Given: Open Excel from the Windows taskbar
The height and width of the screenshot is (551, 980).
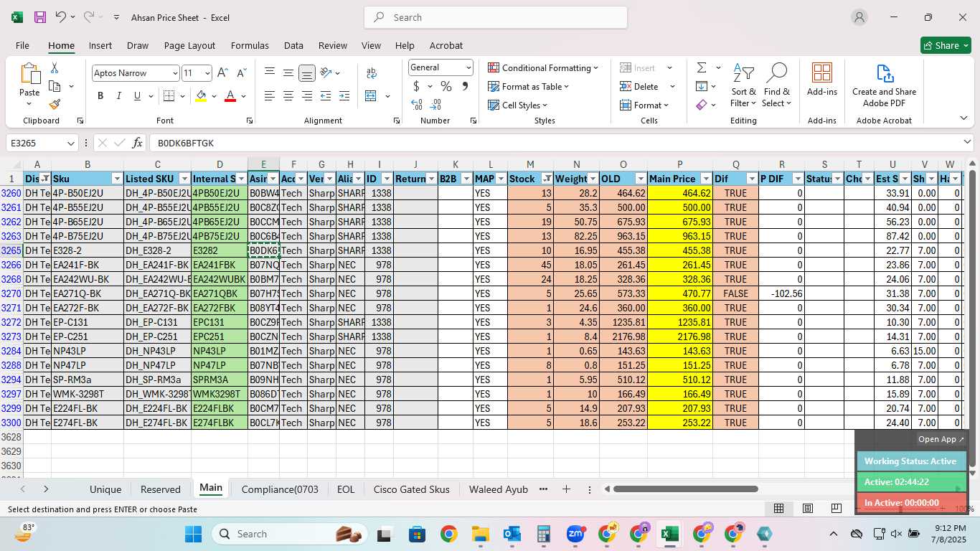Looking at the screenshot, I should point(669,534).
